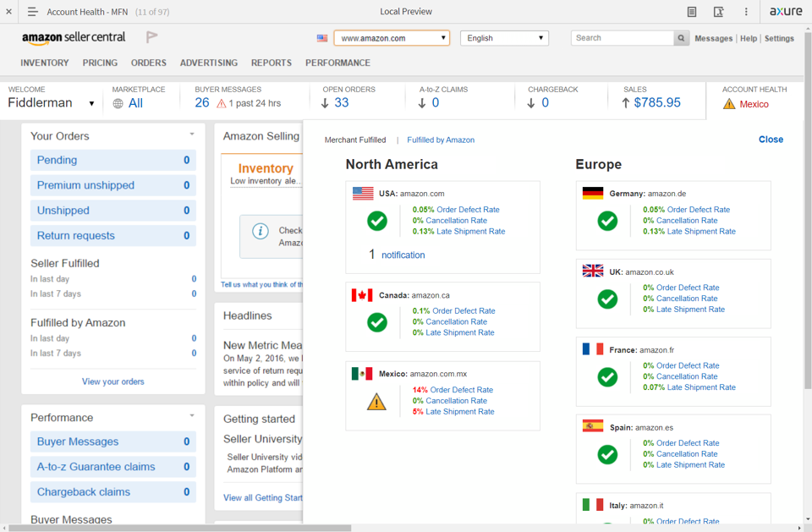Open France 0.07% Late Shipment Rate link
This screenshot has height=532, width=812.
pos(689,387)
